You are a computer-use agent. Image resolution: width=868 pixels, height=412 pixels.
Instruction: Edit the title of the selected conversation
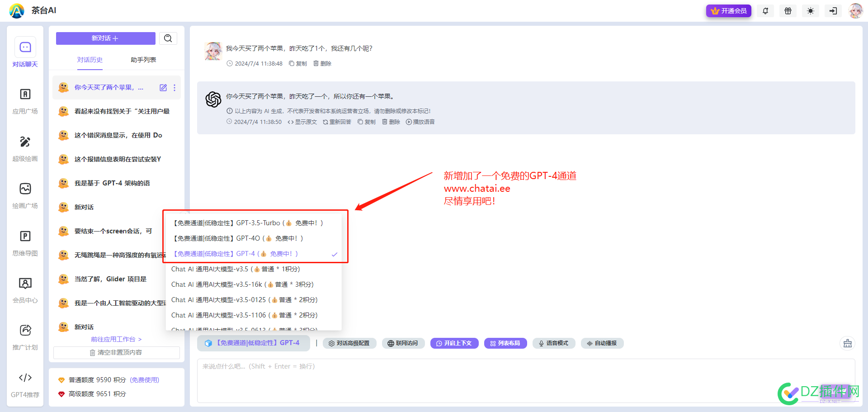click(163, 88)
